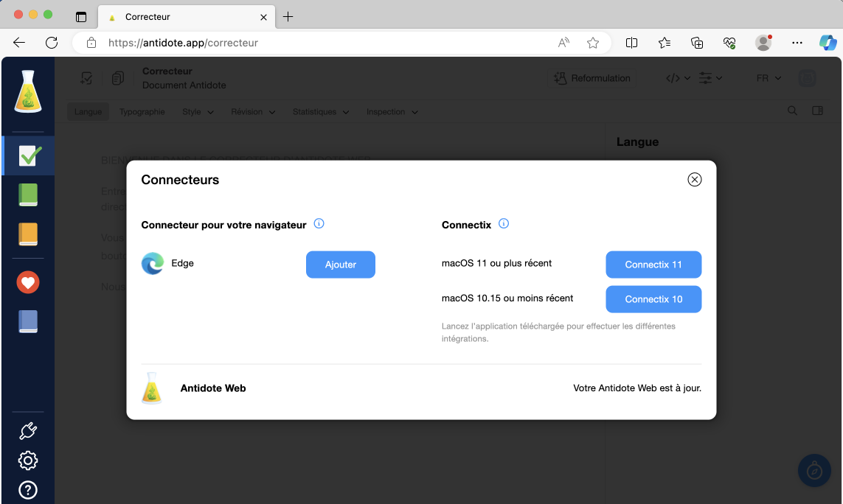Open settings gear in left sidebar
The image size is (843, 504).
28,461
